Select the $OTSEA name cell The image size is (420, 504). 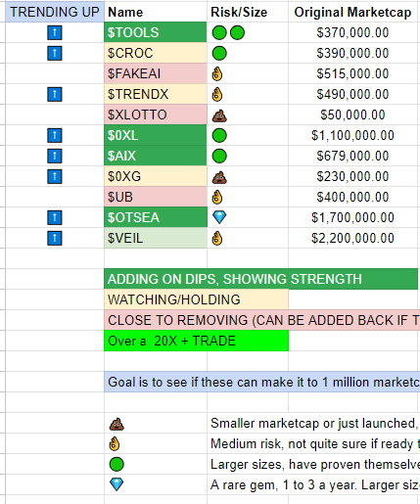(x=156, y=217)
